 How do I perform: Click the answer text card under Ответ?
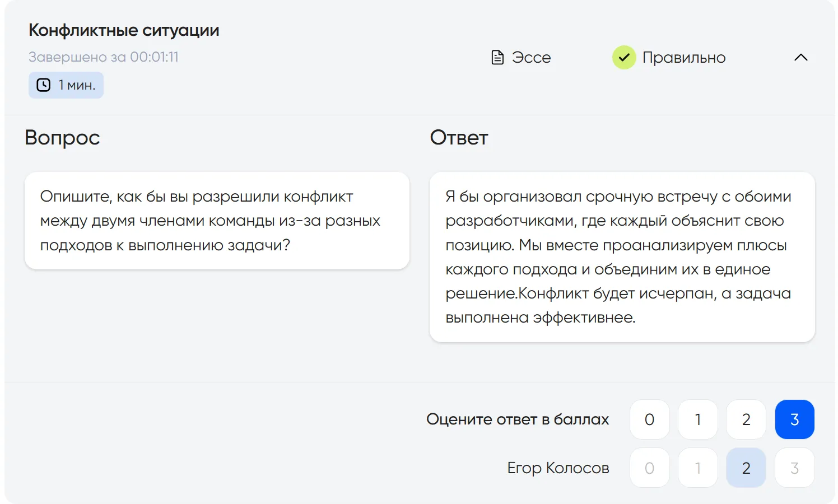coord(622,256)
